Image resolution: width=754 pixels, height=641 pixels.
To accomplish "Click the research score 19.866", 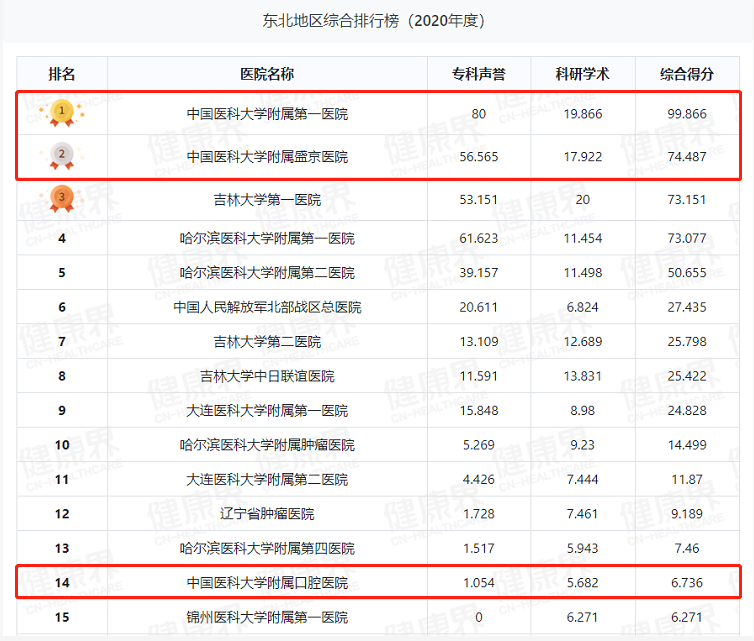I will pos(583,114).
